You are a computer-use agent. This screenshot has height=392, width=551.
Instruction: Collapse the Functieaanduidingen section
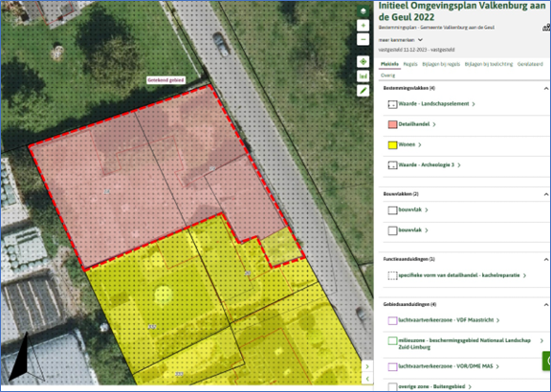click(x=545, y=259)
